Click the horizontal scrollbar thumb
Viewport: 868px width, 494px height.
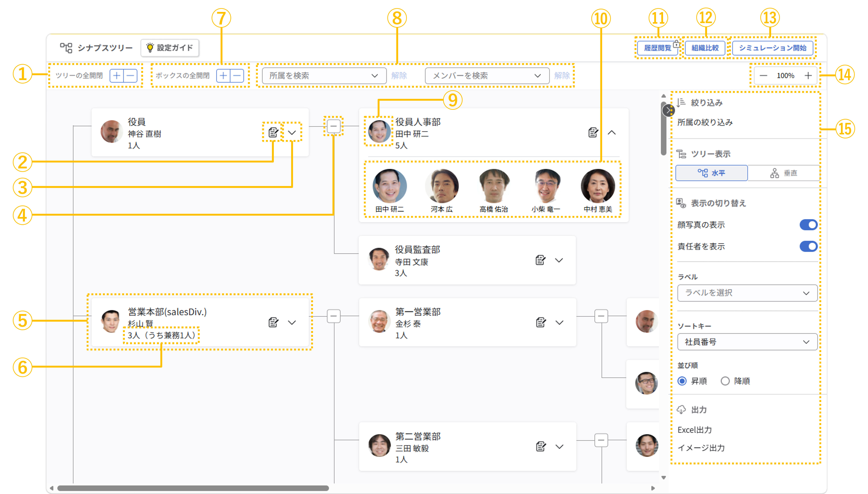193,488
